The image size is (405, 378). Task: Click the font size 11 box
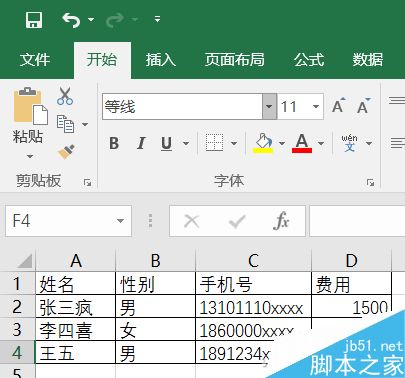click(293, 107)
